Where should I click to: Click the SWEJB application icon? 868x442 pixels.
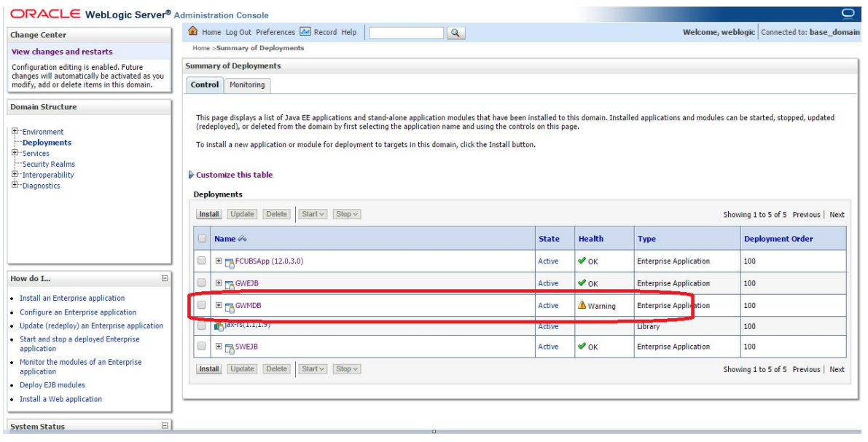[230, 347]
